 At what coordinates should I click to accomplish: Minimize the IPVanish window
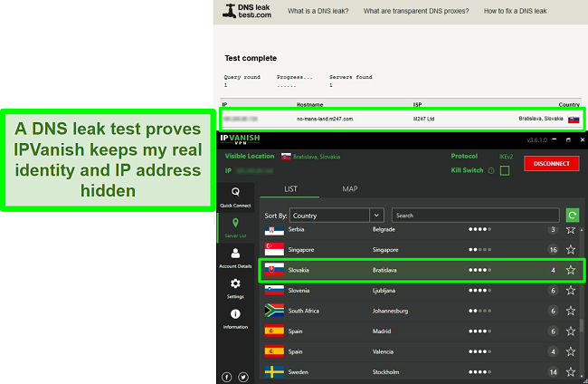[555, 139]
